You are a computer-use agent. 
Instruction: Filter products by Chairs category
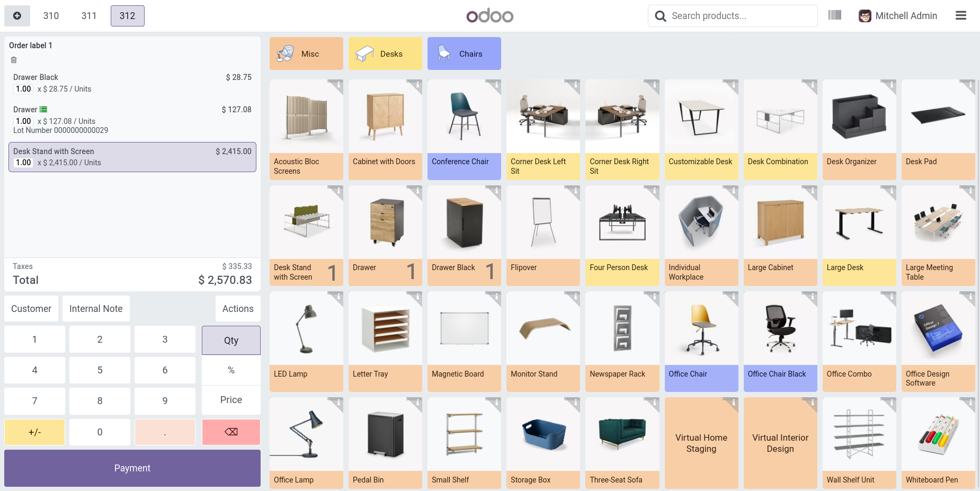tap(464, 53)
